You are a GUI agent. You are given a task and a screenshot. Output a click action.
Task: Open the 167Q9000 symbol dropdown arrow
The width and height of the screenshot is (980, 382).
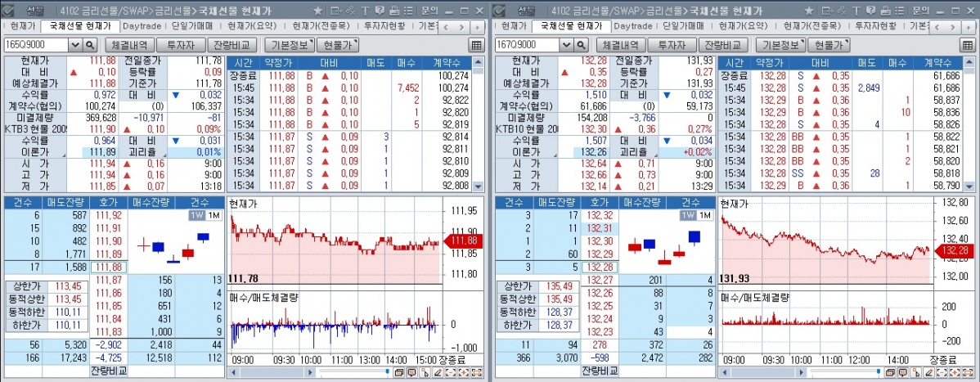pos(565,45)
